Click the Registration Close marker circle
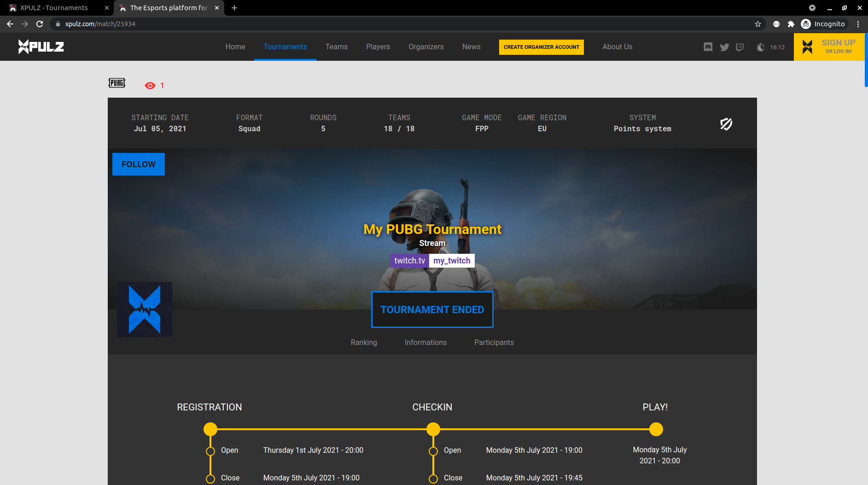Screen dimensions: 868x485 click(210, 479)
